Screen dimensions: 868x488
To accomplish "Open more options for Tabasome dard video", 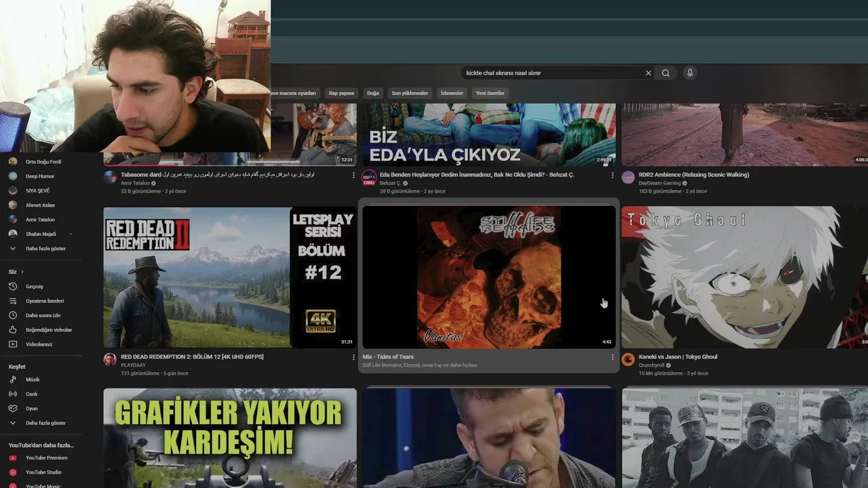I will pyautogui.click(x=353, y=175).
